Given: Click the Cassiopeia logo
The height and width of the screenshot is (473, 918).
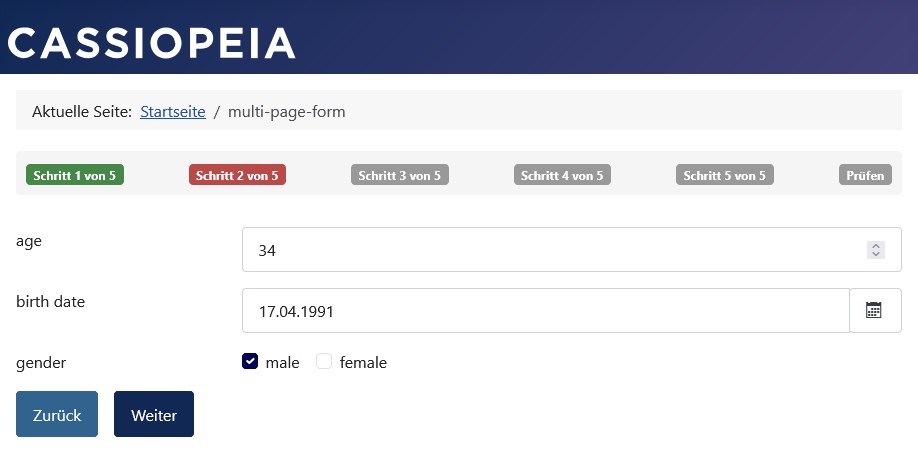Looking at the screenshot, I should (152, 43).
